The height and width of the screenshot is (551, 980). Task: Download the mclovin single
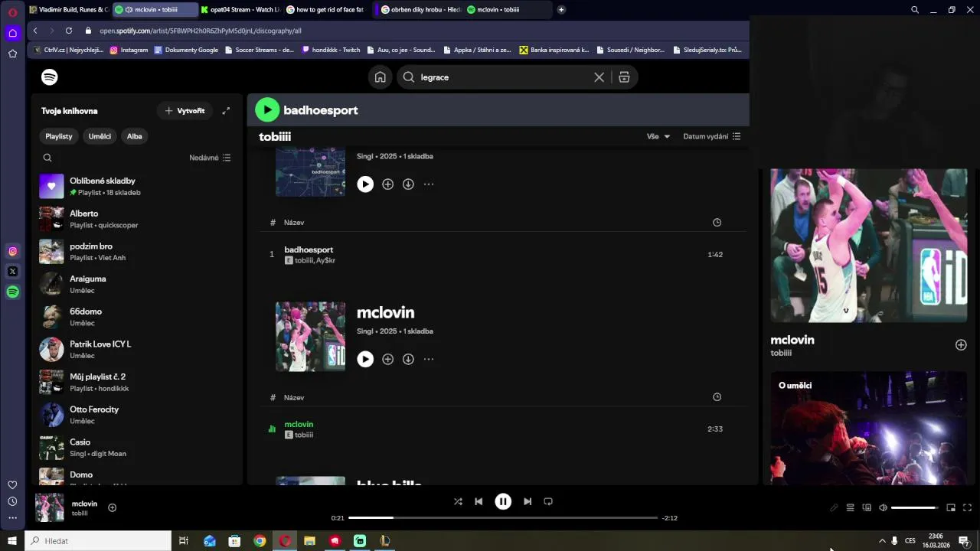pos(408,360)
